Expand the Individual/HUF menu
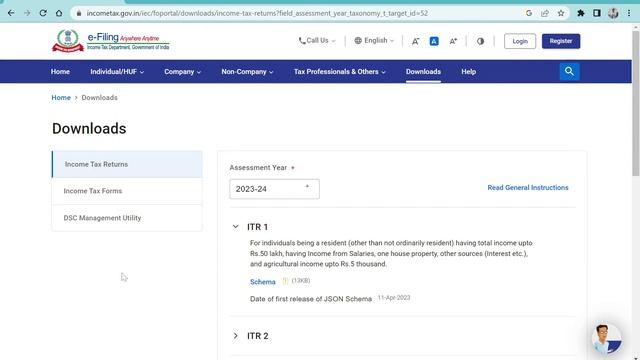 pos(117,71)
